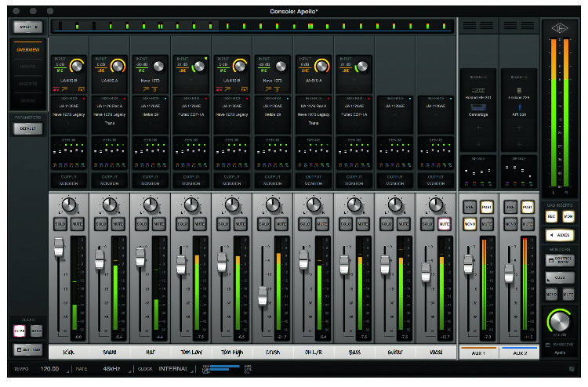588x387 pixels.
Task: Click the Clear Clips button
Action: coord(20,331)
